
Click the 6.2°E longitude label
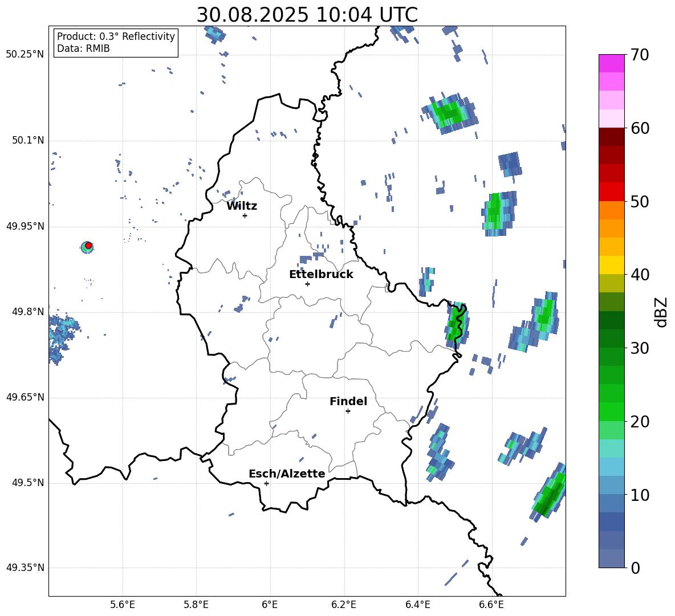(344, 605)
